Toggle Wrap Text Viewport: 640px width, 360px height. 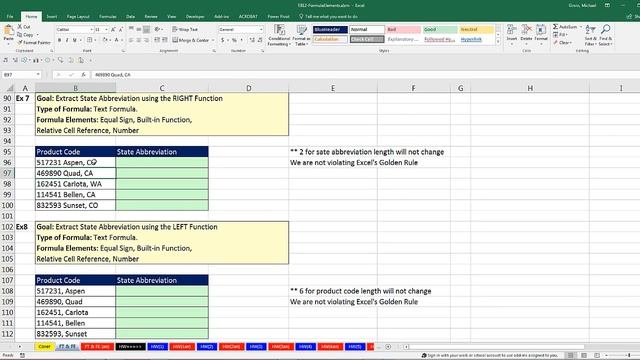pyautogui.click(x=185, y=29)
